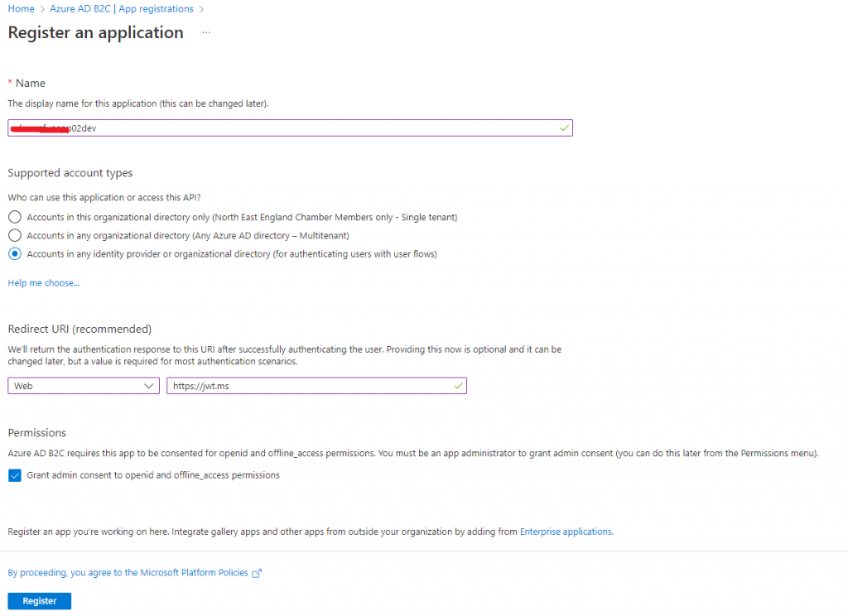Open Azure AD B2C App registrations breadcrumb
Viewport: 848px width, 616px height.
[121, 8]
